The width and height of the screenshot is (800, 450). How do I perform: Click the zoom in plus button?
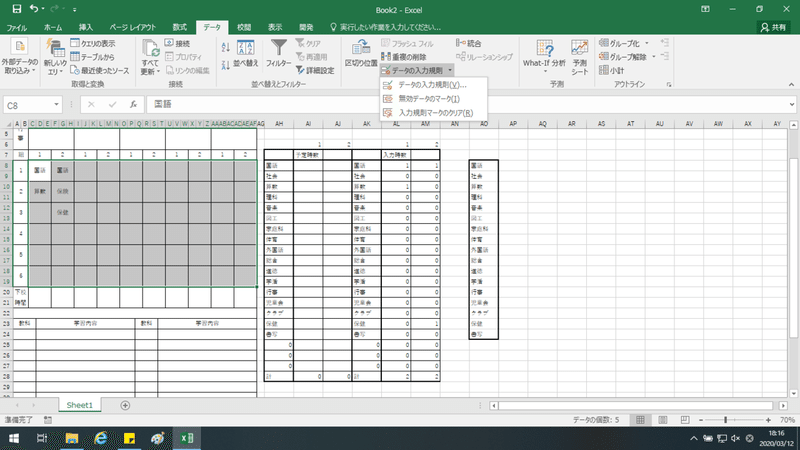click(768, 420)
